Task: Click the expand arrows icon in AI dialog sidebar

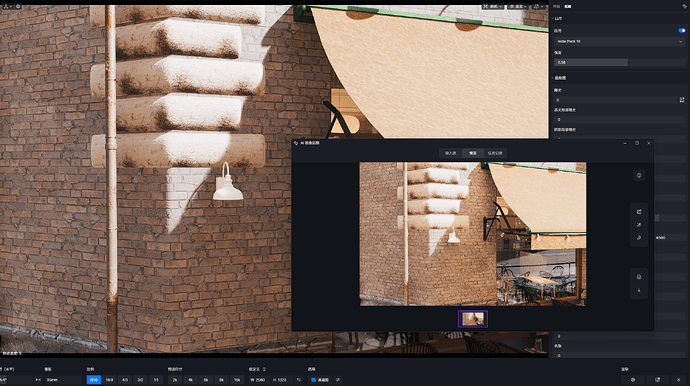Action: click(639, 225)
